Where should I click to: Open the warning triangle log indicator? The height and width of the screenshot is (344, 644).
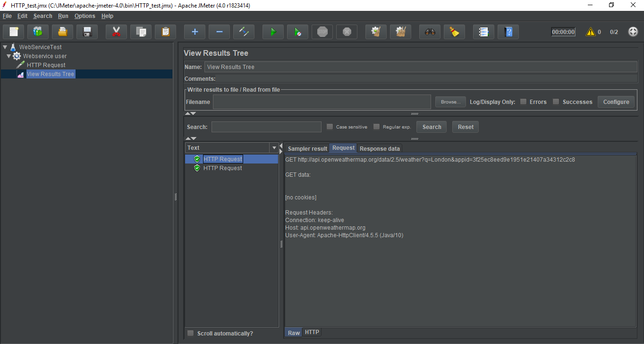(590, 32)
